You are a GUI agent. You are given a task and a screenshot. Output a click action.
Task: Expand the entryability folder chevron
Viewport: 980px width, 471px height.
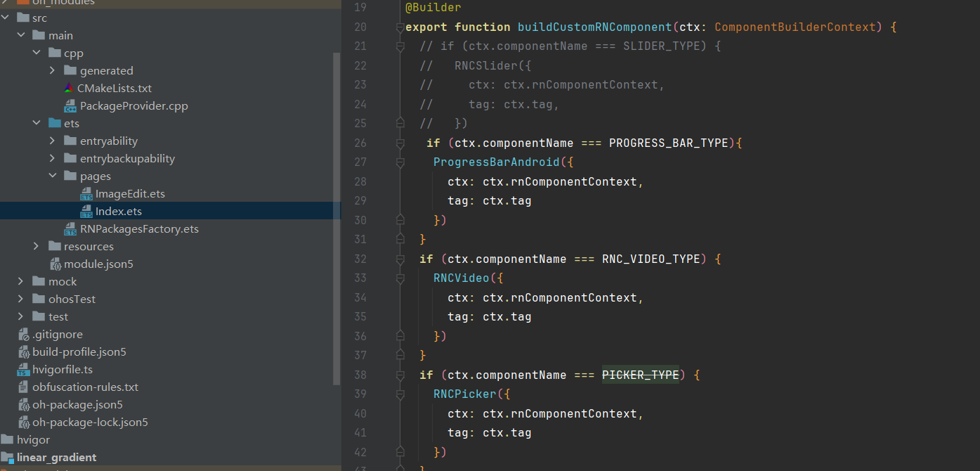click(53, 141)
